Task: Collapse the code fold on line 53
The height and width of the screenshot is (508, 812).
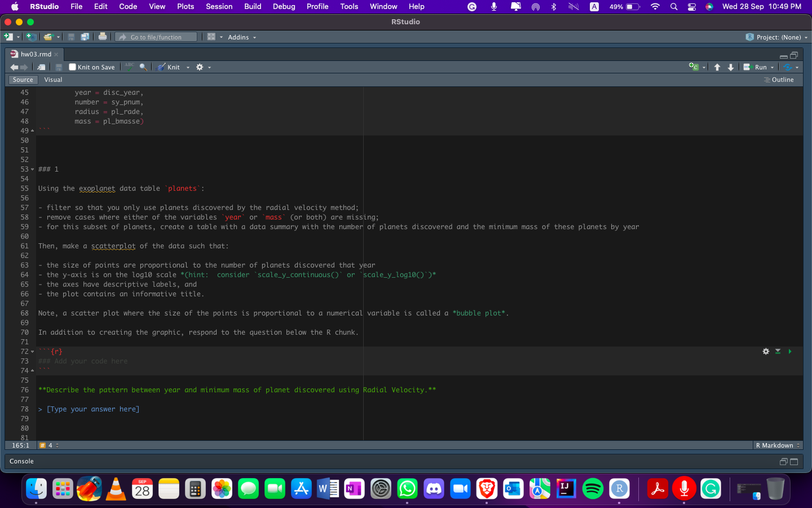Action: 32,169
